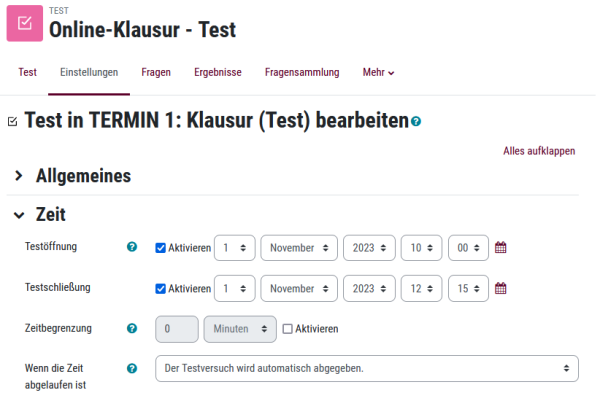The width and height of the screenshot is (600, 409).
Task: Uncheck Aktivieren for Testöffnung
Action: pyautogui.click(x=160, y=248)
